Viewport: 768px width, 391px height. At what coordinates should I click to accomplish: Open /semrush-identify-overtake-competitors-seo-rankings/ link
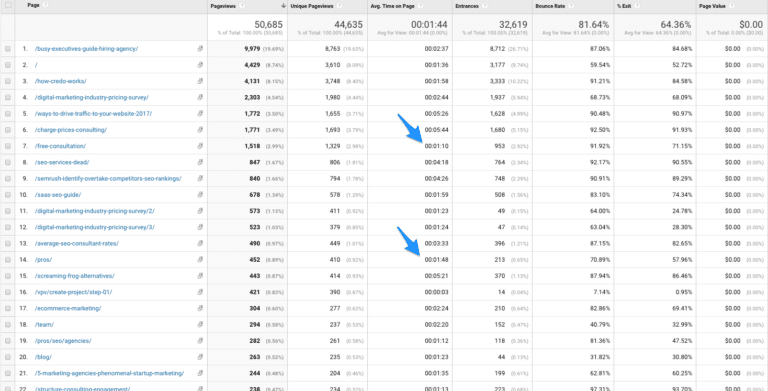[x=108, y=178]
